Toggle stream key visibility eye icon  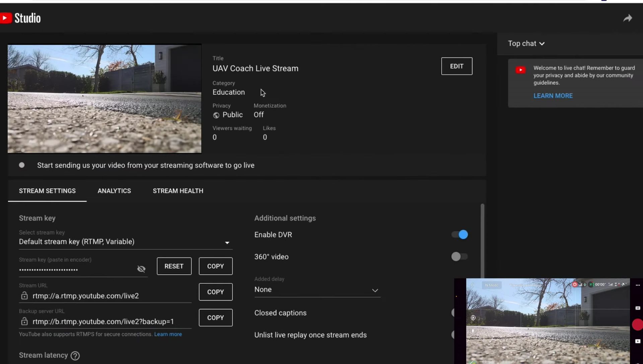(x=141, y=269)
